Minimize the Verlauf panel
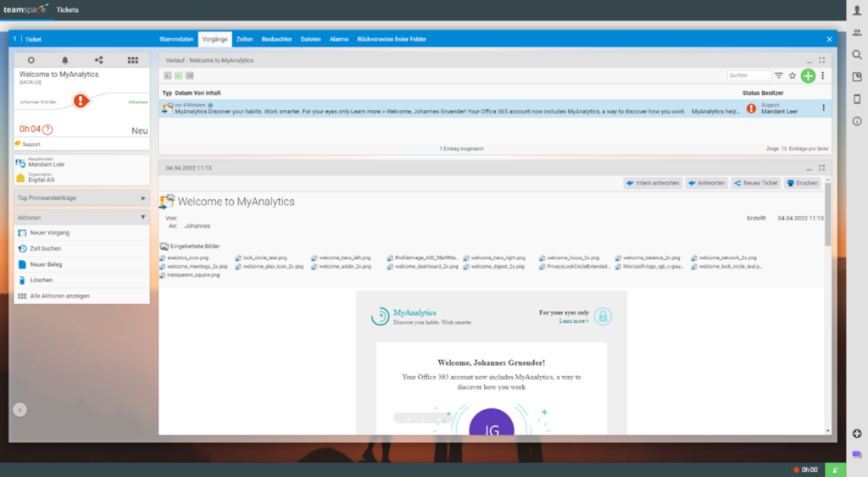This screenshot has height=477, width=868. (x=809, y=60)
